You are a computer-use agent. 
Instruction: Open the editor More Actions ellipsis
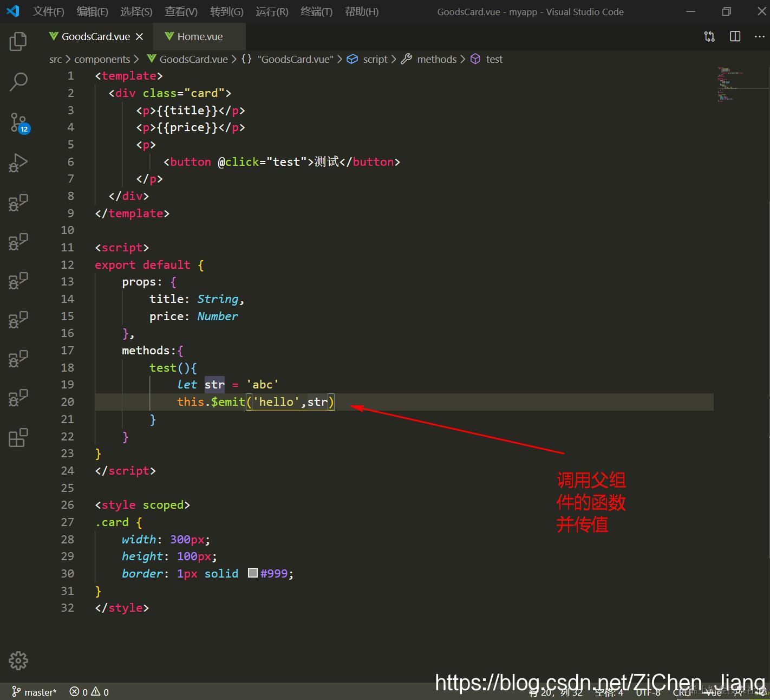click(760, 36)
